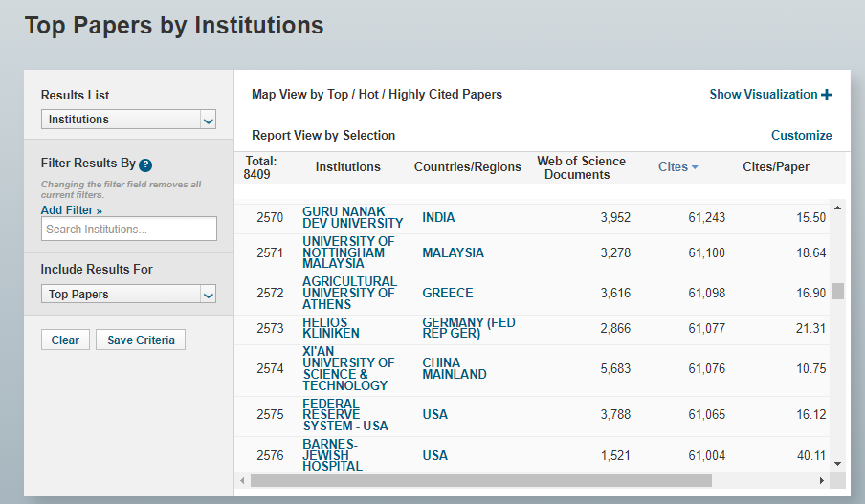Click the Germany (Fed Rep Ger) link
Image resolution: width=865 pixels, height=504 pixels.
[468, 328]
